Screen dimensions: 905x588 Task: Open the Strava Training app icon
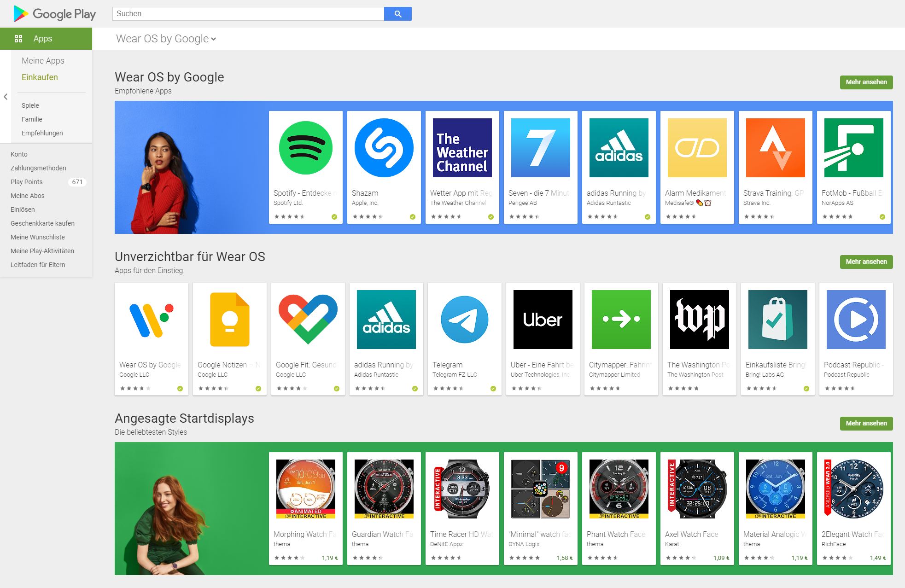tap(776, 148)
